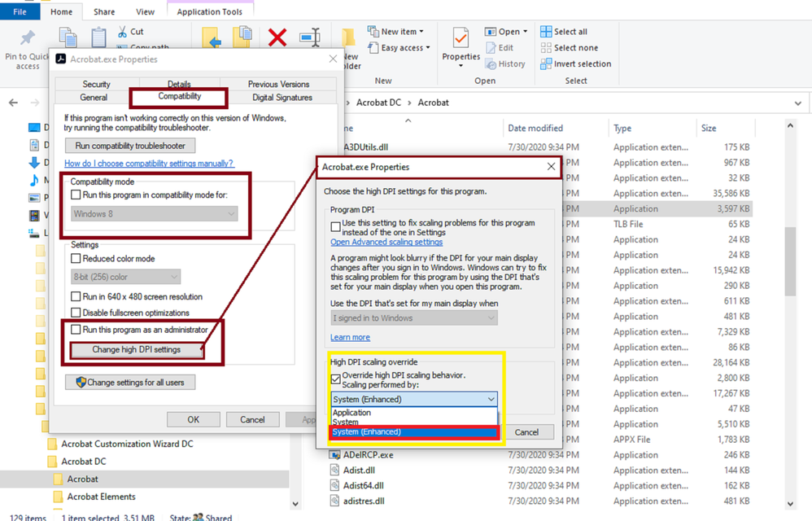The height and width of the screenshot is (521, 812).
Task: Expand the Properties ribbon dropdown arrow
Action: (x=461, y=66)
